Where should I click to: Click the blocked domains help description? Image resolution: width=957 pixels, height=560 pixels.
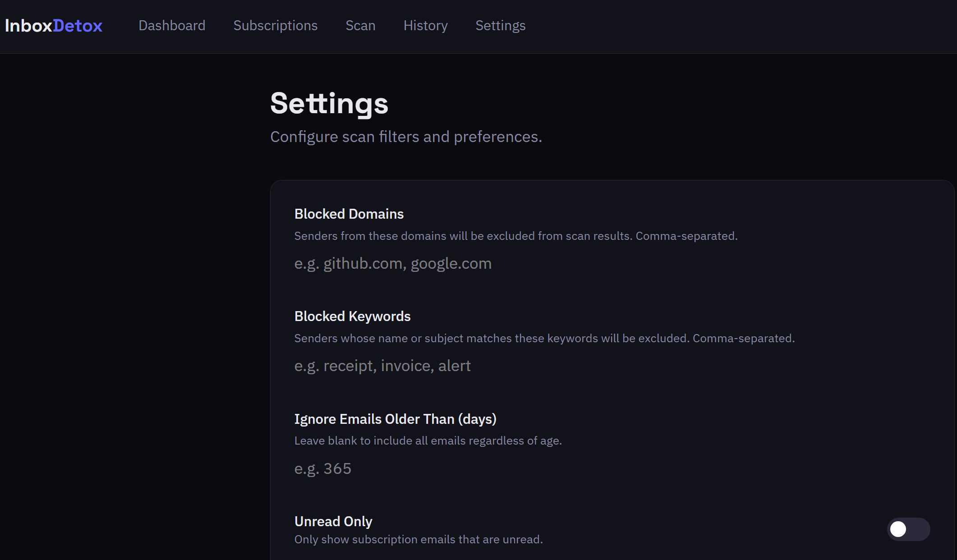click(x=515, y=236)
